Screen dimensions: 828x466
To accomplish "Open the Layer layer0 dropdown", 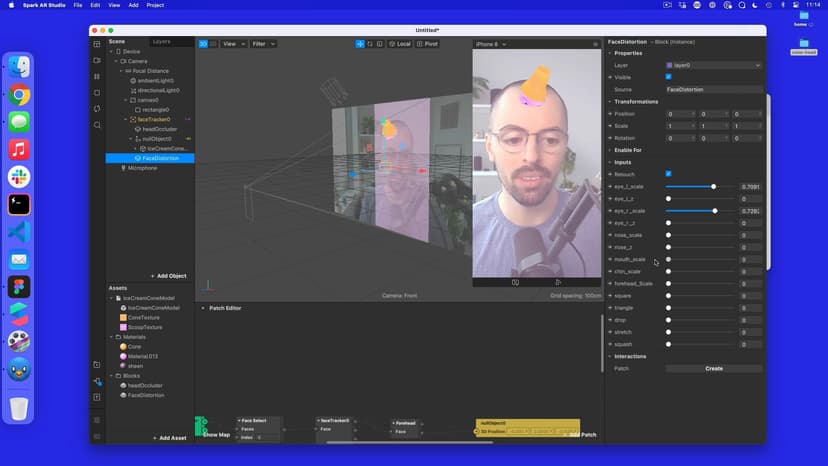I will [713, 66].
